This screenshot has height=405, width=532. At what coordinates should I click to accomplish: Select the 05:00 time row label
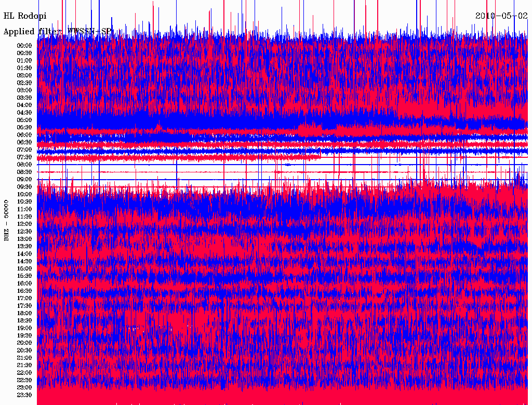[24, 120]
